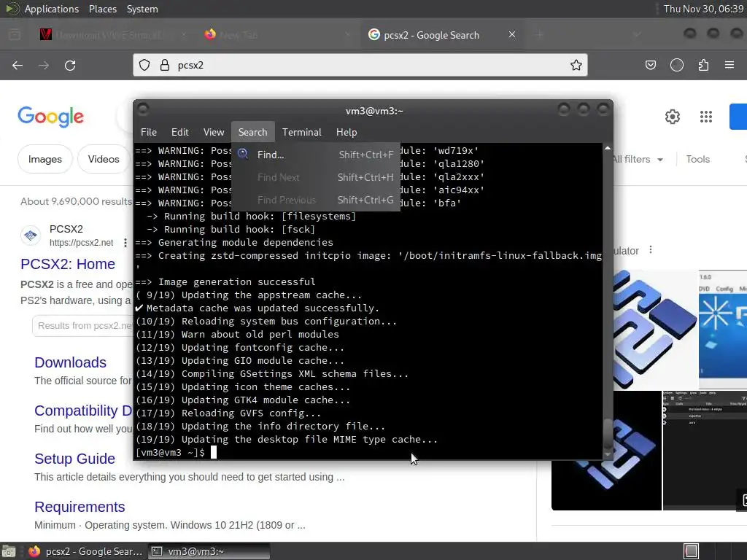Open the Google apps grid
The width and height of the screenshot is (747, 560).
pyautogui.click(x=705, y=117)
